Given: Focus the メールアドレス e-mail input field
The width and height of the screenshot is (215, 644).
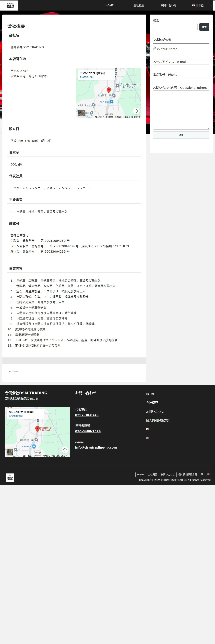Looking at the screenshot, I should coord(181,68).
